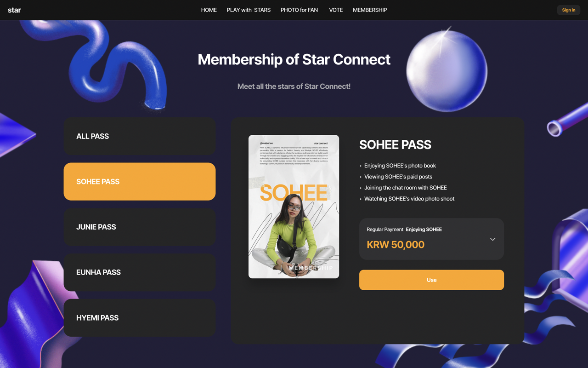Expand the payment option chevron
This screenshot has width=588, height=368.
tap(492, 239)
